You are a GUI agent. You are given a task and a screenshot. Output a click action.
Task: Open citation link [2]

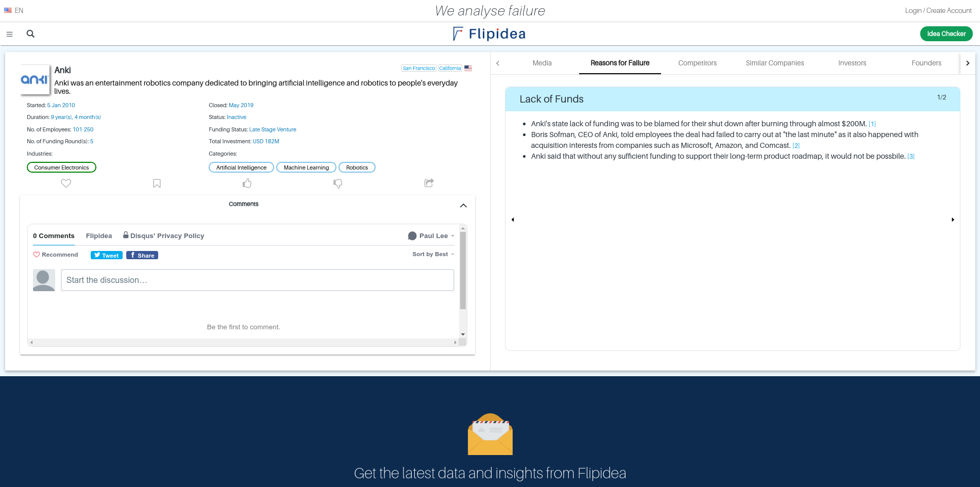(796, 146)
